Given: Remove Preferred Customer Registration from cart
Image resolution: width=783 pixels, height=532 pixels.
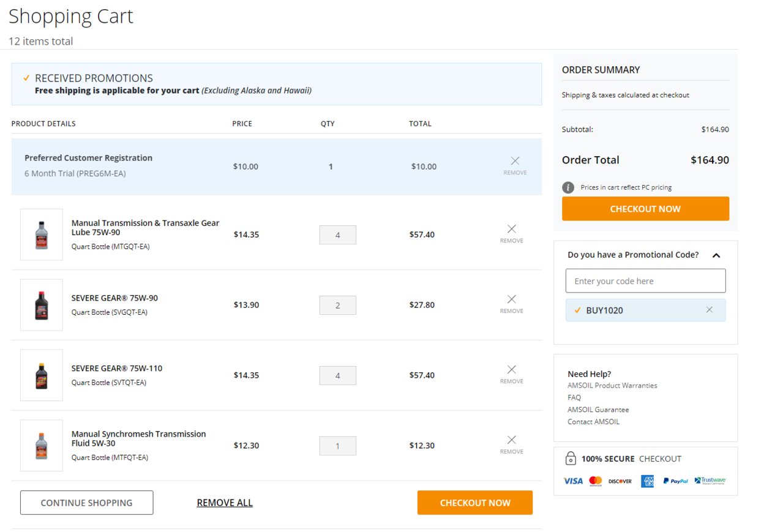Looking at the screenshot, I should click(515, 165).
